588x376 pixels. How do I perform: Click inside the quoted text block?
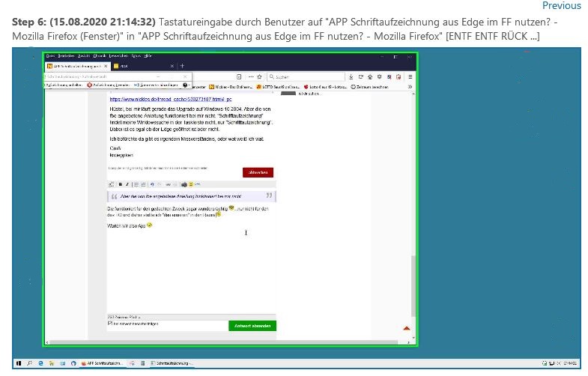coord(192,196)
